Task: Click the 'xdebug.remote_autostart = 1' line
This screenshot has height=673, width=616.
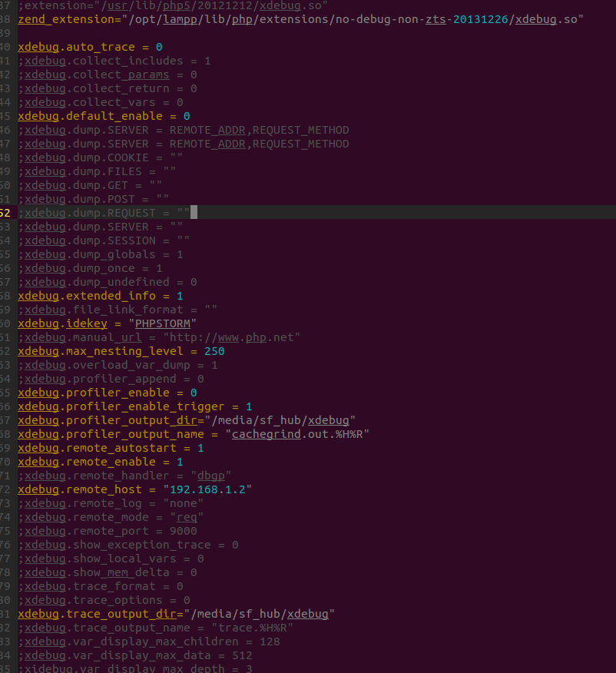Action: tap(111, 448)
